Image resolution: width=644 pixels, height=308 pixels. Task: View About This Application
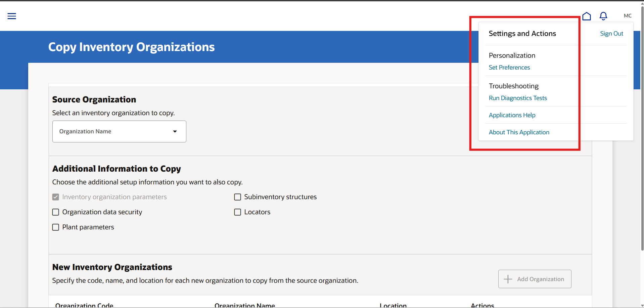[x=519, y=132]
